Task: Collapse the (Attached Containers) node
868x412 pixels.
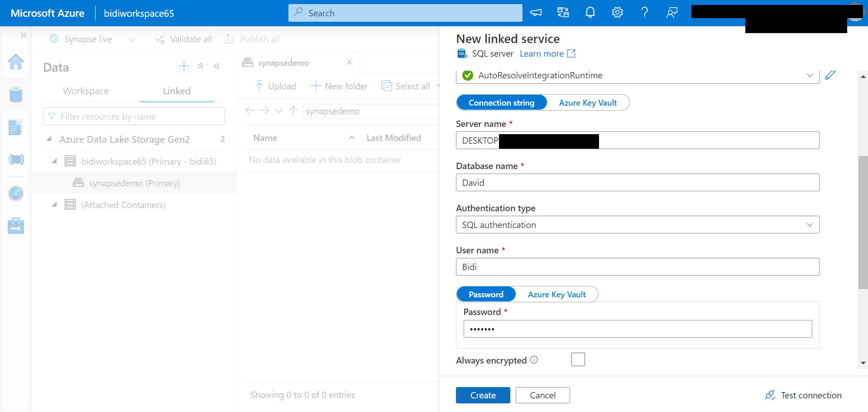Action: pos(54,204)
